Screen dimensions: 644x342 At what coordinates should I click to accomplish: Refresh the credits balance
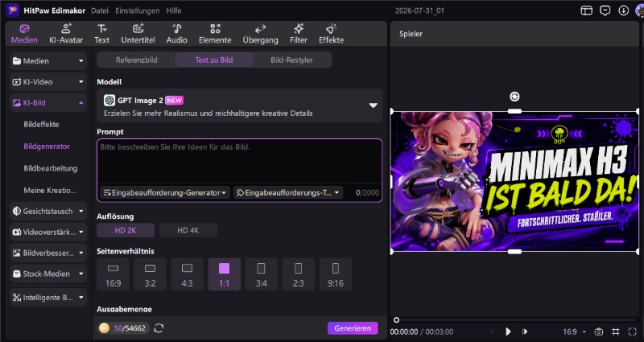point(159,328)
